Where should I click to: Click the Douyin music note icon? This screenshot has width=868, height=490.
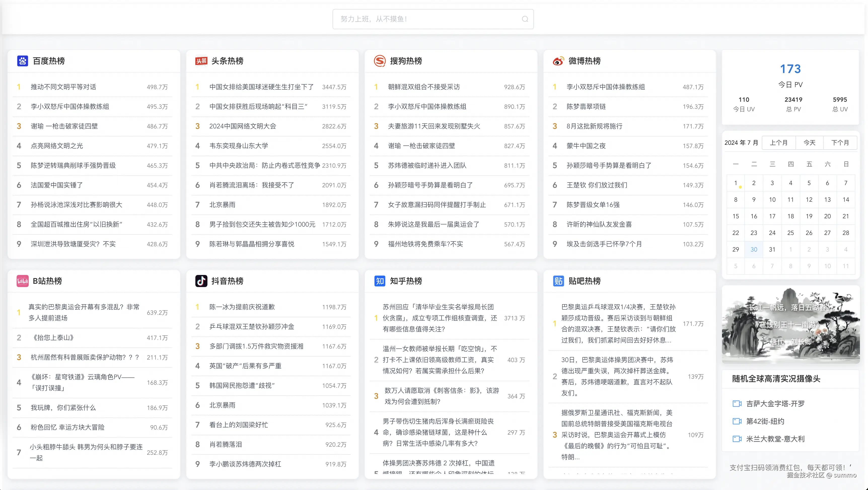(201, 281)
